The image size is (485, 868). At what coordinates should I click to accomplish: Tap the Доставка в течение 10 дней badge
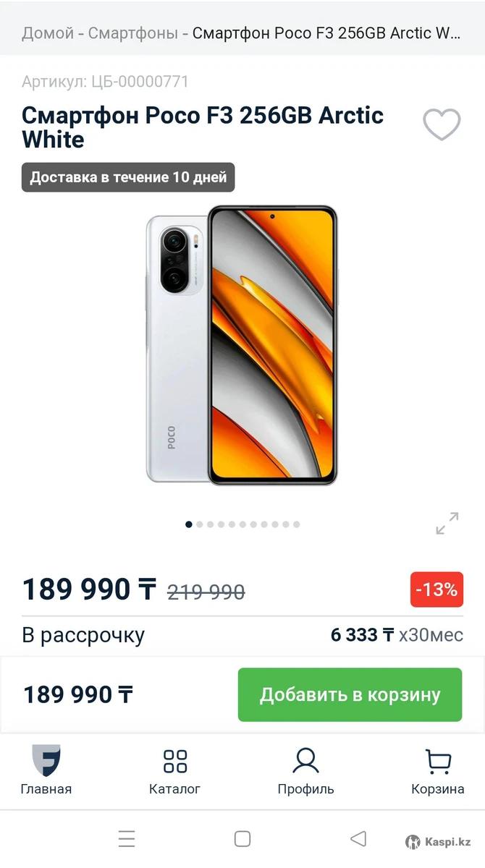(x=128, y=177)
